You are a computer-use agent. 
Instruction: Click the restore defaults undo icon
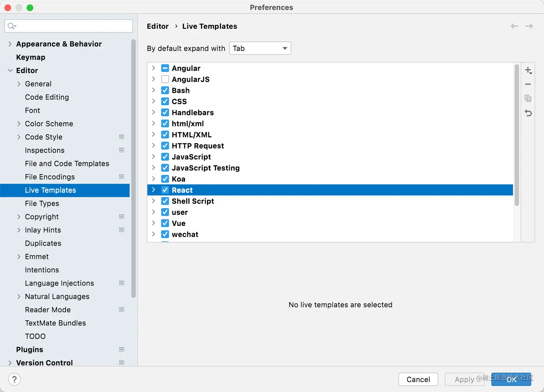coord(528,113)
